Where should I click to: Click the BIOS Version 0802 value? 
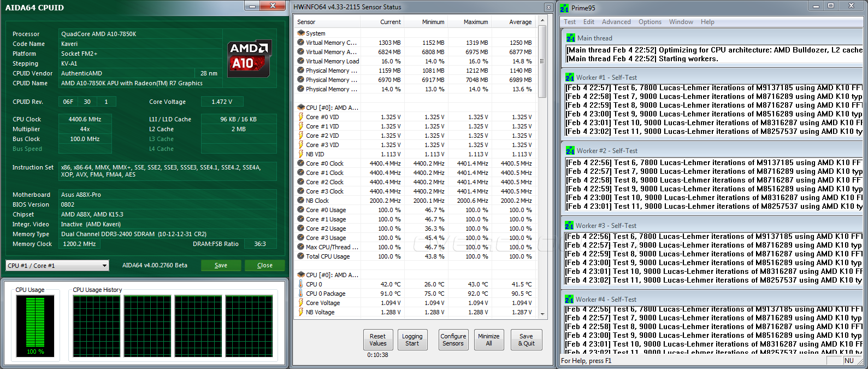167,204
